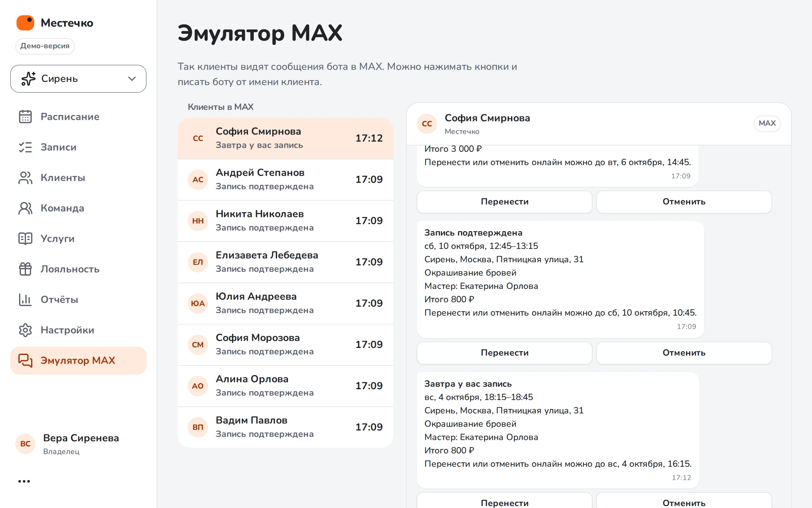The image size is (812, 508).
Task: Select Елизавета Лебедева conversation
Action: coord(285,262)
